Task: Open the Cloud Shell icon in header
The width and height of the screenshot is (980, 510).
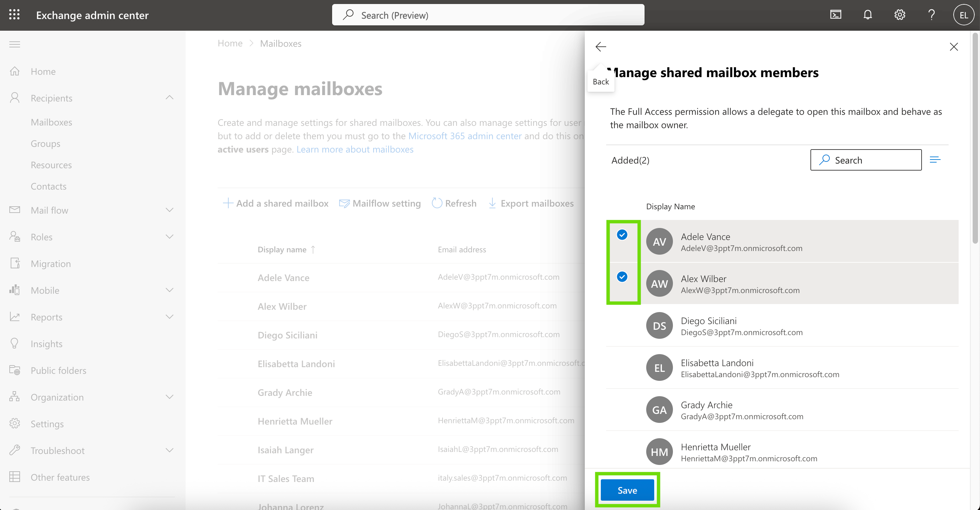Action: [x=835, y=15]
